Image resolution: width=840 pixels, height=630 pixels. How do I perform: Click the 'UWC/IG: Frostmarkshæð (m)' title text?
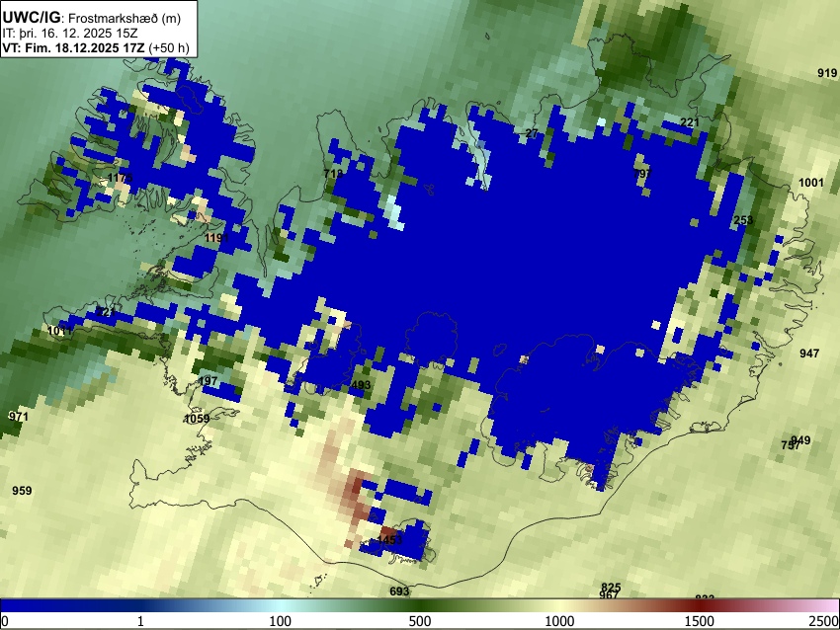[x=91, y=18]
